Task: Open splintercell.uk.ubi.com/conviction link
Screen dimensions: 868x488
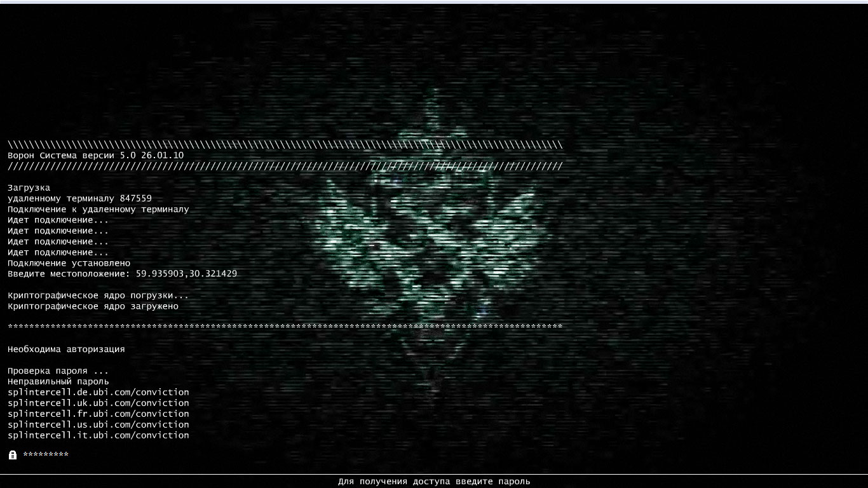Action: (x=98, y=403)
